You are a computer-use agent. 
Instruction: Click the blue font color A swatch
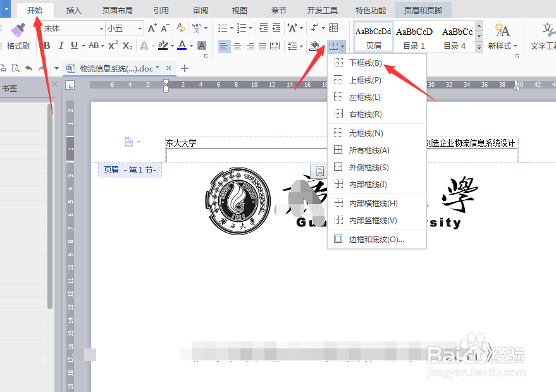click(182, 46)
